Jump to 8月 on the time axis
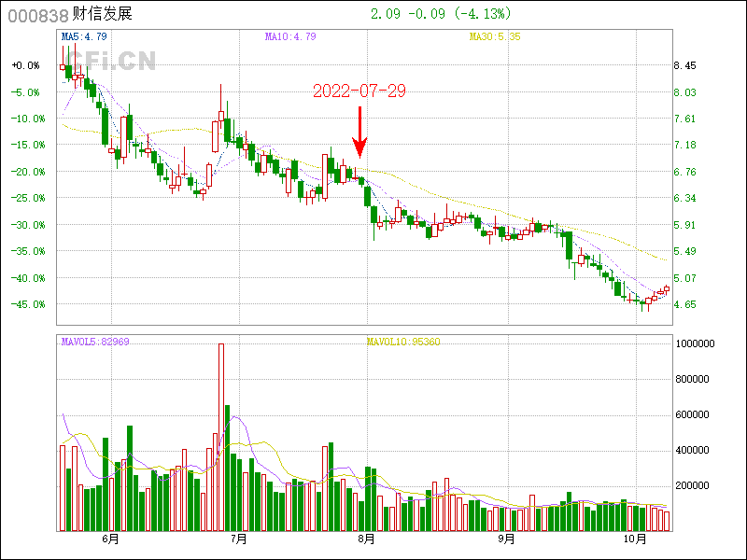Screen dimensions: 747x560 pos(367,539)
